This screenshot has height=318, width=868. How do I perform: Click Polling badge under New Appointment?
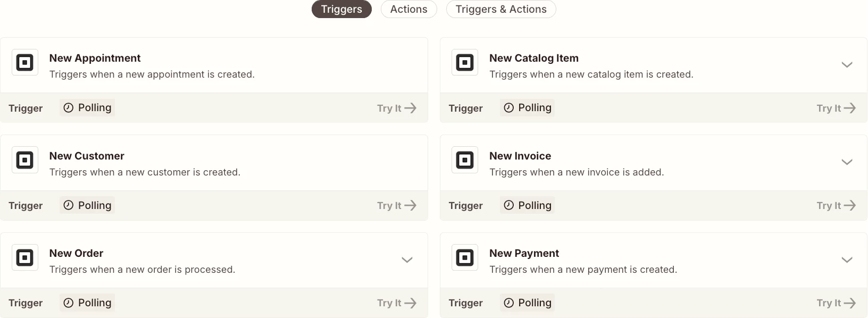tap(87, 108)
